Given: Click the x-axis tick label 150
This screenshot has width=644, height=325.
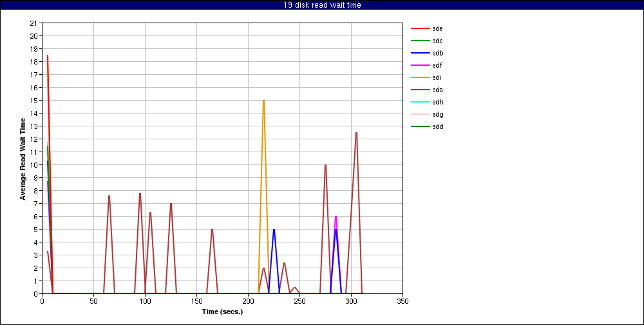Looking at the screenshot, I should pyautogui.click(x=196, y=301).
